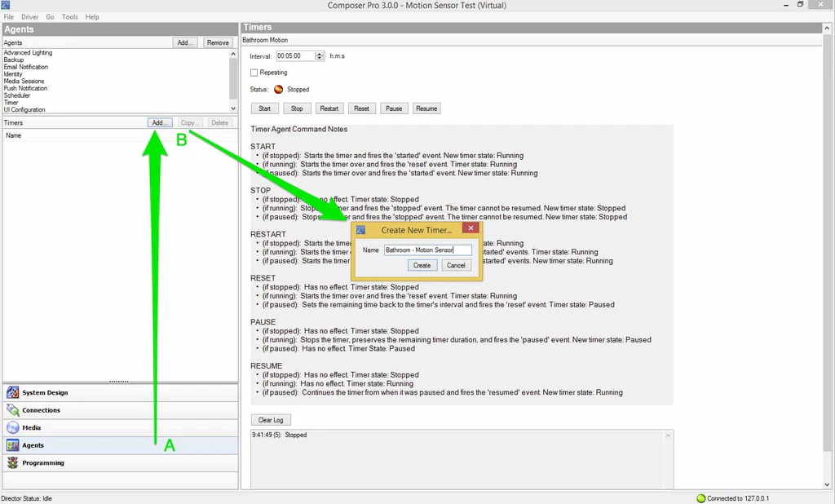Click Remove in the Agents header

coord(218,42)
